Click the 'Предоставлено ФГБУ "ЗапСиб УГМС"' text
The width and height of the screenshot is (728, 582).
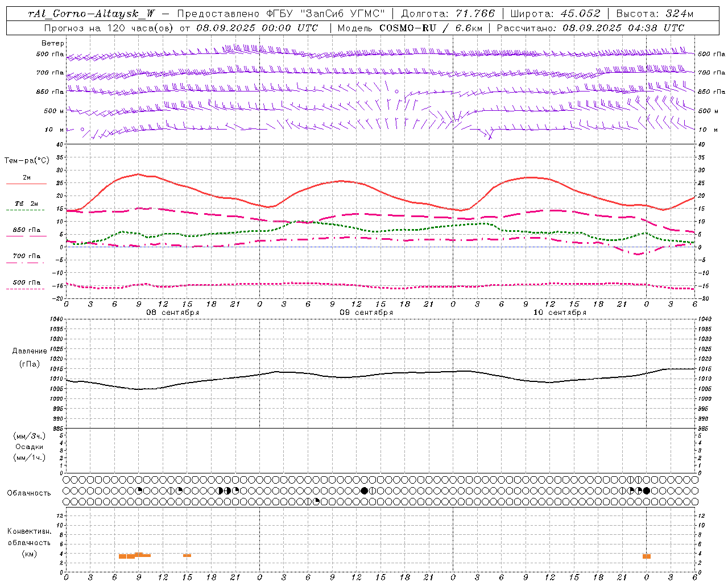pyautogui.click(x=281, y=14)
